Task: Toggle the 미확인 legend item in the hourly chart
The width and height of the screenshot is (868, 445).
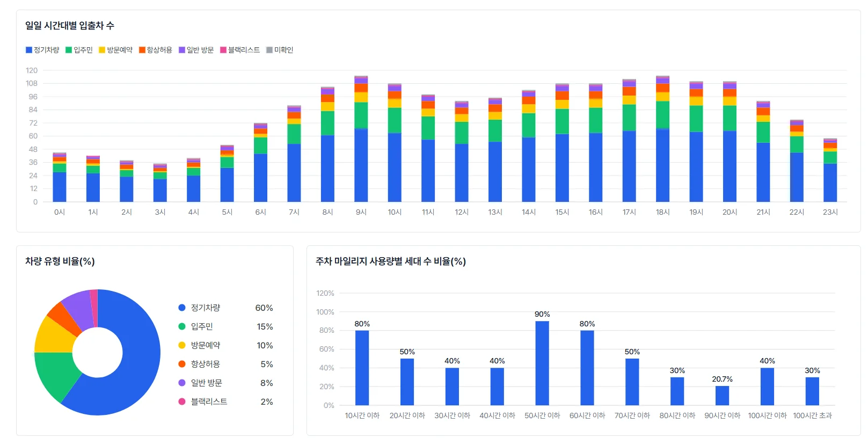Action: [280, 50]
